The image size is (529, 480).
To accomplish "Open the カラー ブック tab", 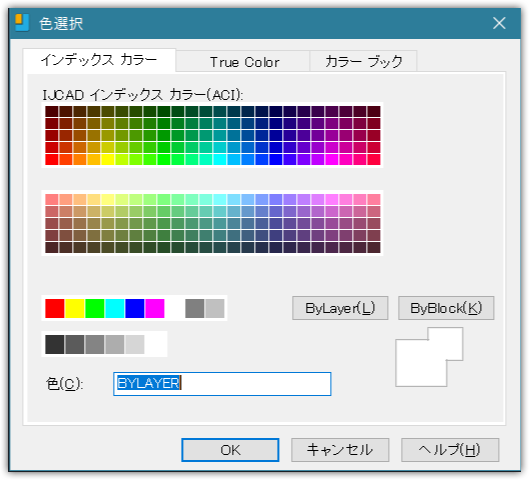I will [363, 62].
